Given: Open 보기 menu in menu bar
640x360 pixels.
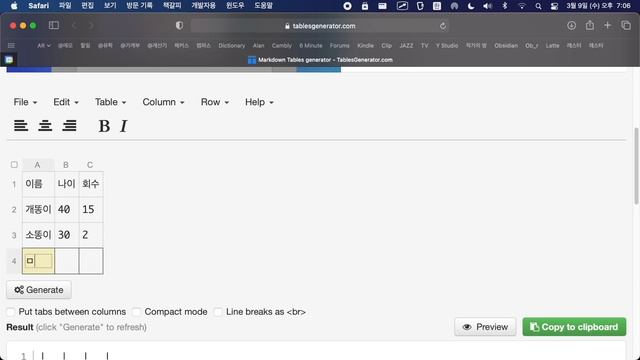Looking at the screenshot, I should pos(110,6).
